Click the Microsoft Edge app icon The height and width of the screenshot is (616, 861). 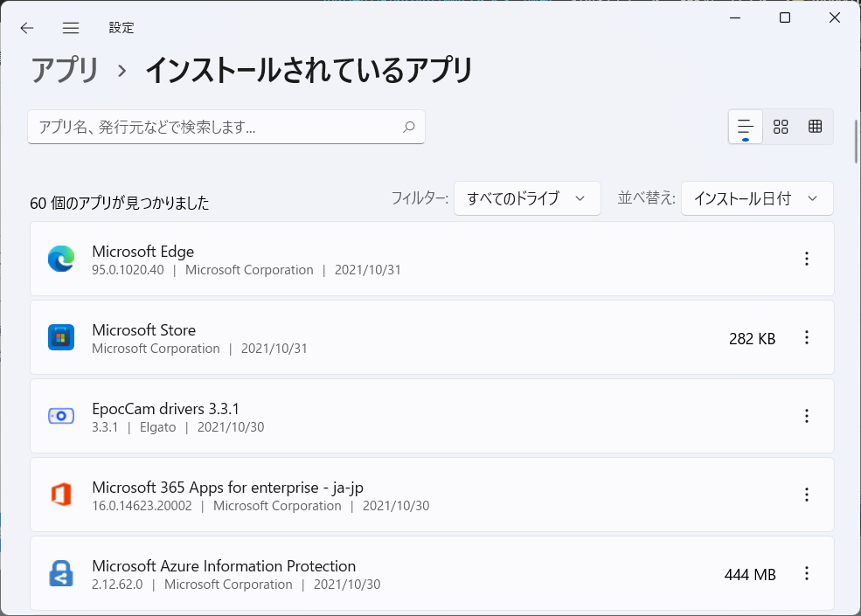(61, 259)
